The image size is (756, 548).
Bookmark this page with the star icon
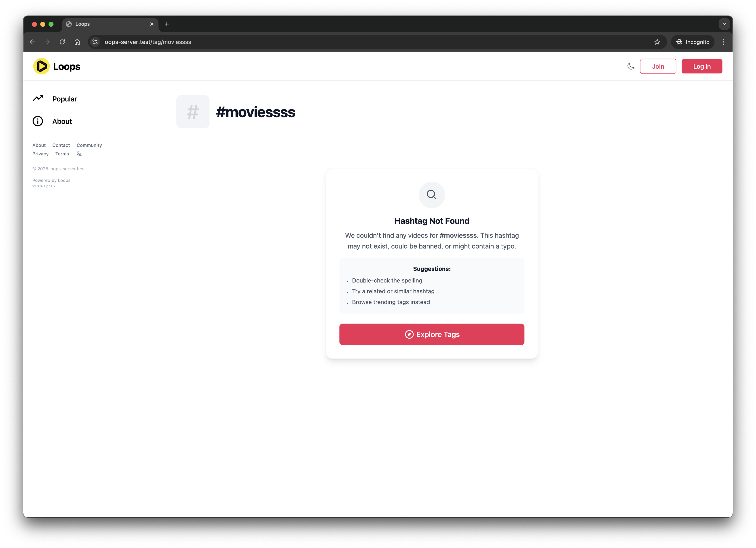click(657, 42)
